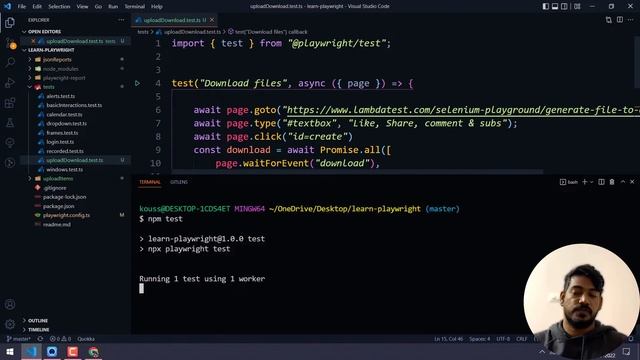Switch to the GITLENS panel tab
Image resolution: width=640 pixels, height=360 pixels.
pos(179,182)
